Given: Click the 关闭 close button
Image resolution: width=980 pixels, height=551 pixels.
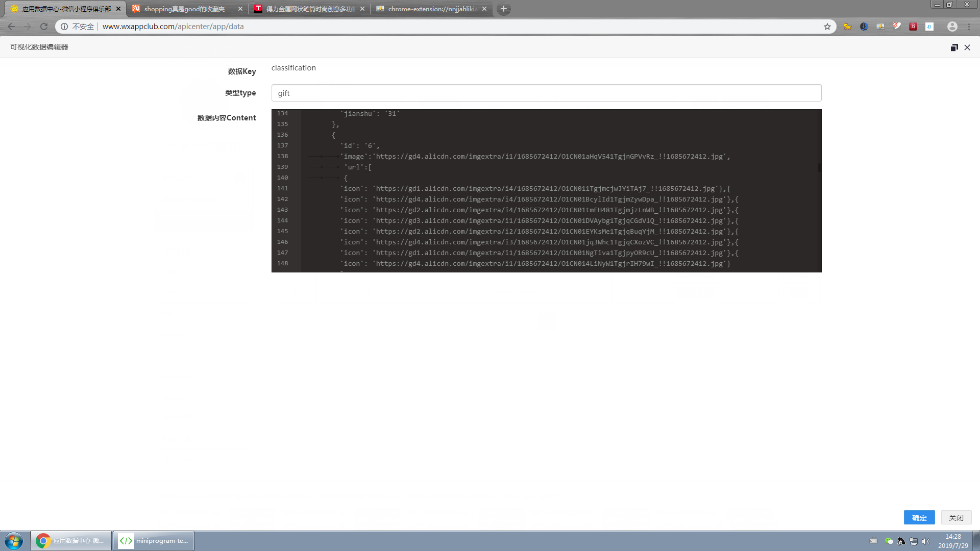Looking at the screenshot, I should (955, 517).
